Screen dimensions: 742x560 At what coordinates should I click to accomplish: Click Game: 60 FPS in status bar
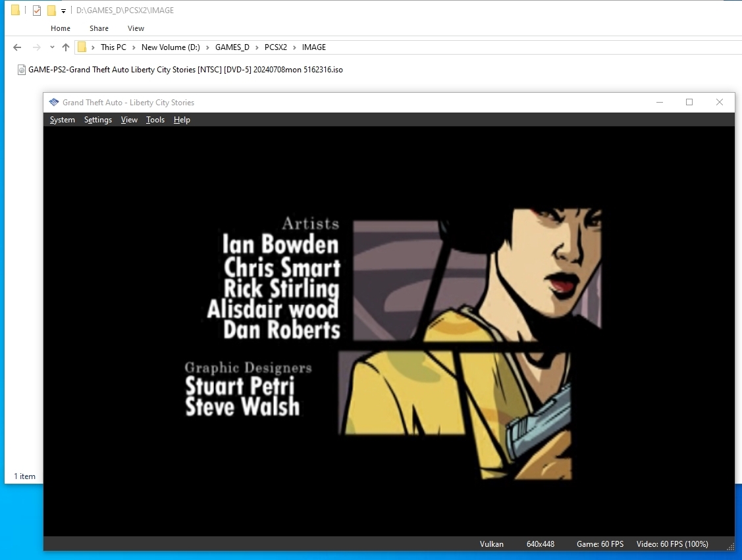coord(600,544)
